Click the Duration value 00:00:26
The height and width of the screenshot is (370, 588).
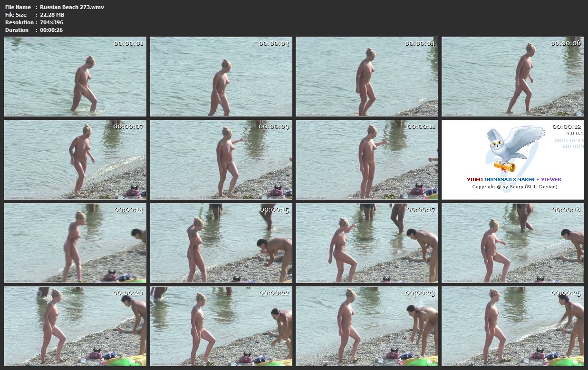pos(51,30)
